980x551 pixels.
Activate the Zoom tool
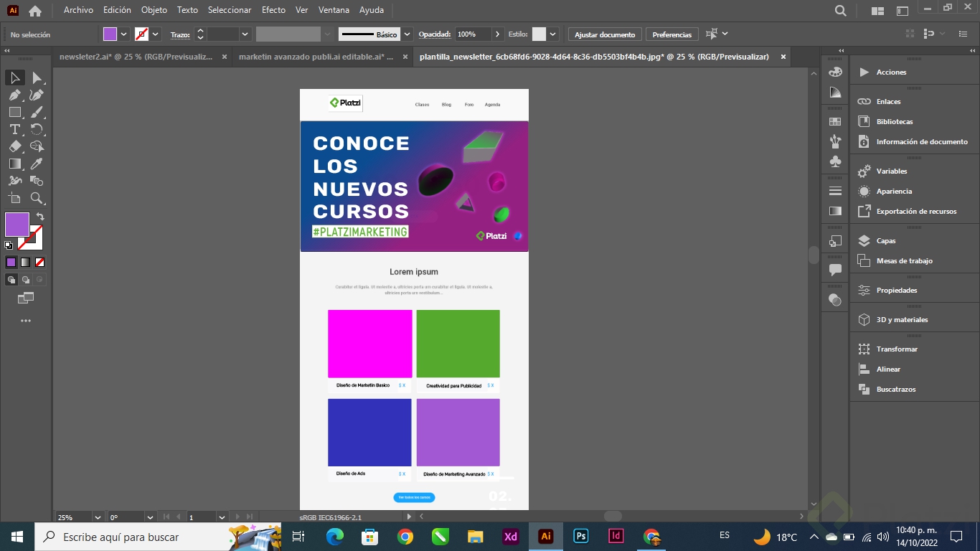click(x=37, y=198)
